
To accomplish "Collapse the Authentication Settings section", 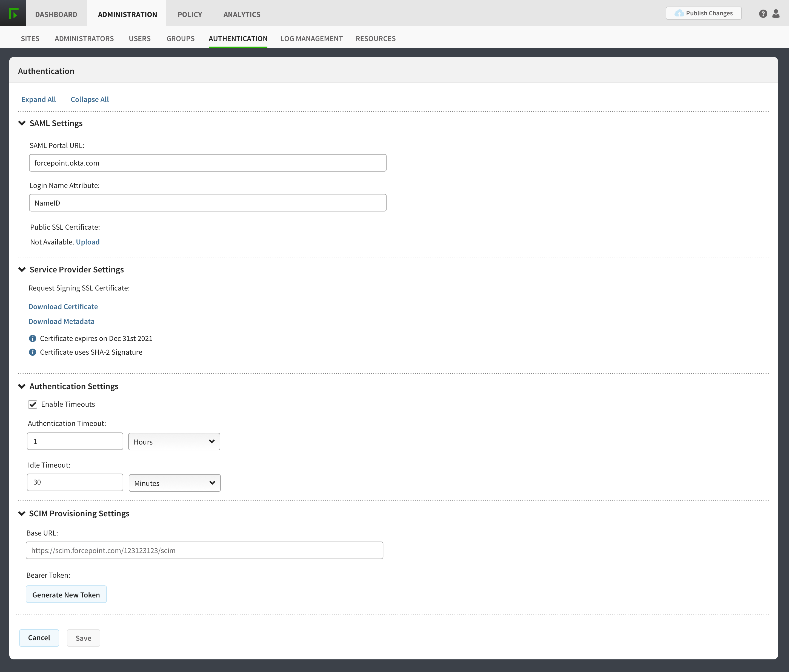I will [22, 386].
